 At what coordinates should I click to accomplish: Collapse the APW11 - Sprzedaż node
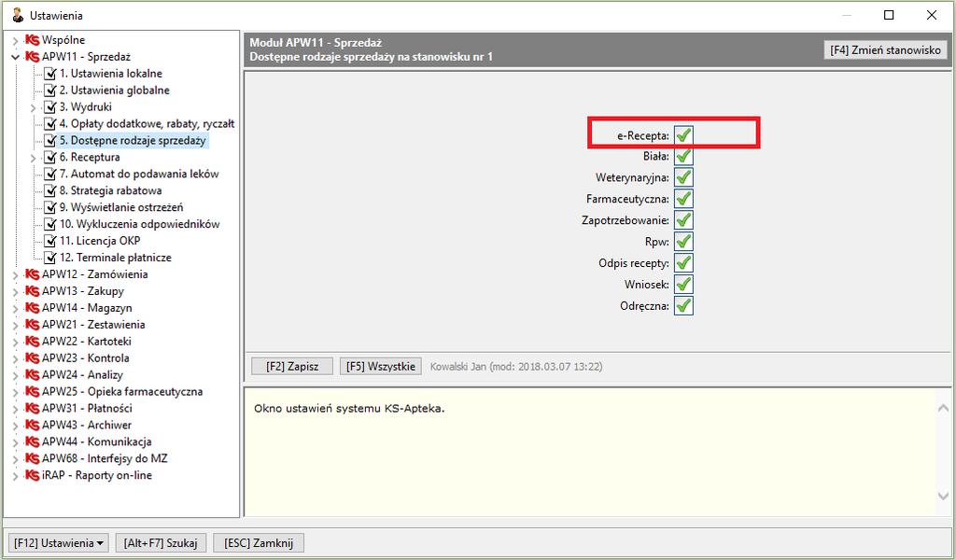(15, 57)
